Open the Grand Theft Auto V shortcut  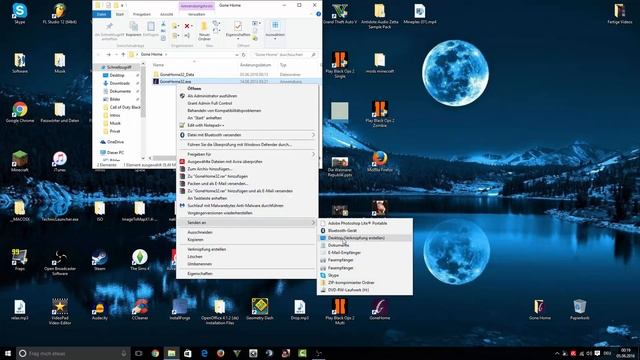[340, 13]
